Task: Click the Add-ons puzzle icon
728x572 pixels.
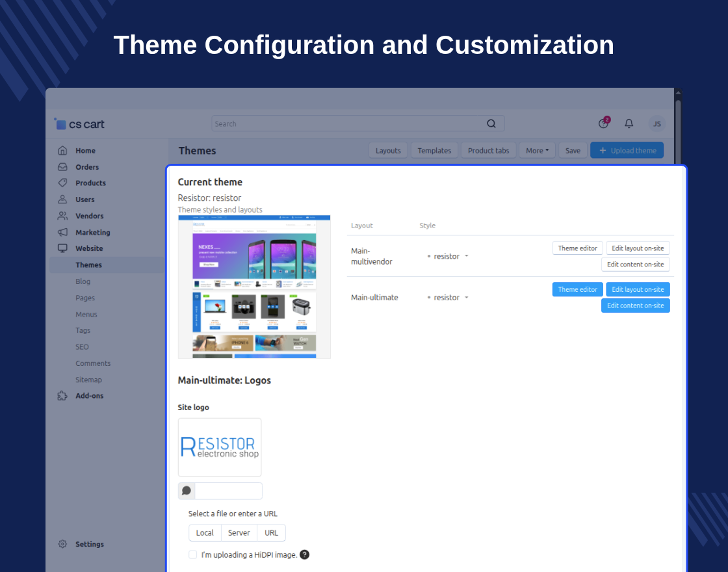Action: (62, 396)
